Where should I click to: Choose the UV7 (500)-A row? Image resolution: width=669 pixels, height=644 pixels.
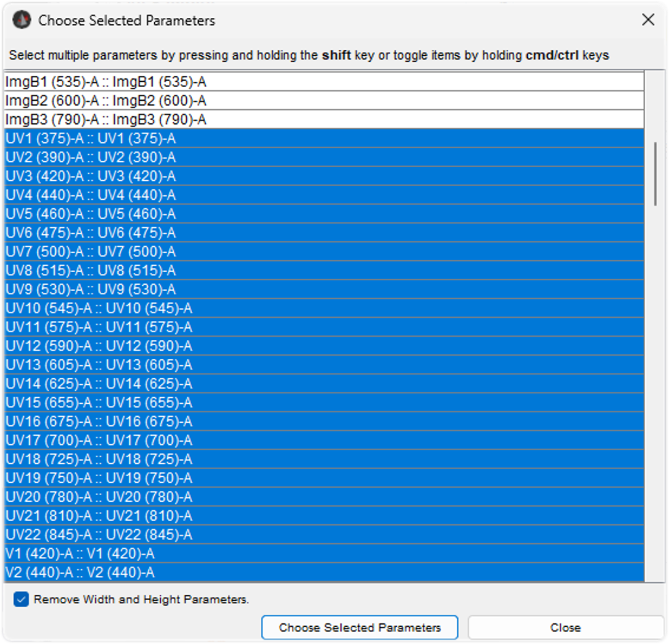coord(91,252)
